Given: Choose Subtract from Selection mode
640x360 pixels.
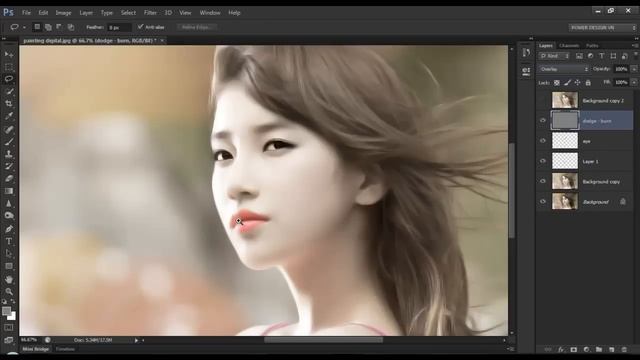Looking at the screenshot, I should [x=59, y=27].
